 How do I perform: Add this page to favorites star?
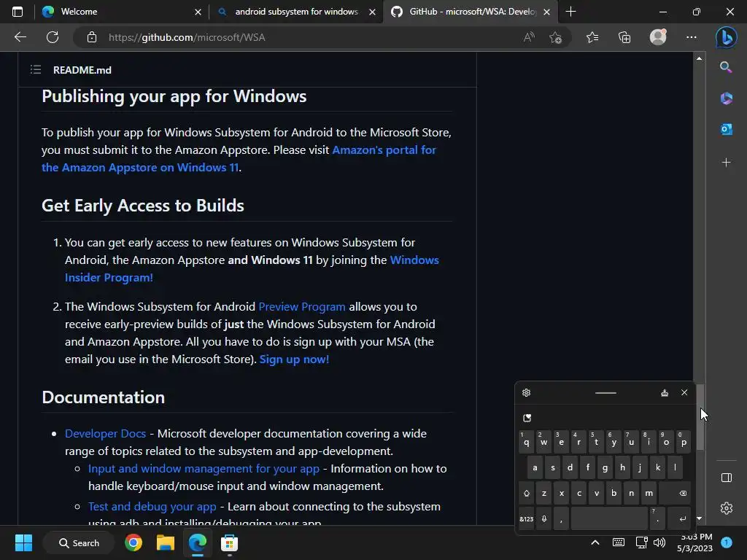pos(555,37)
